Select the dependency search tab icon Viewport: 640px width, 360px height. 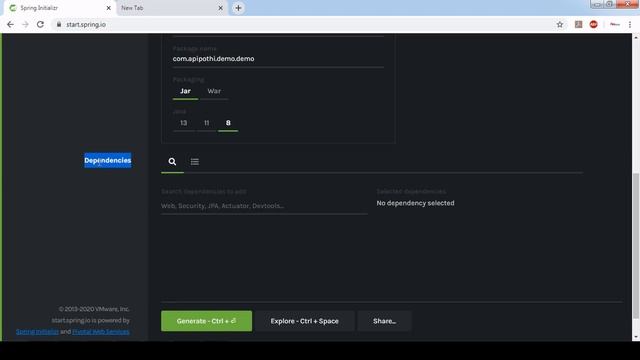172,162
